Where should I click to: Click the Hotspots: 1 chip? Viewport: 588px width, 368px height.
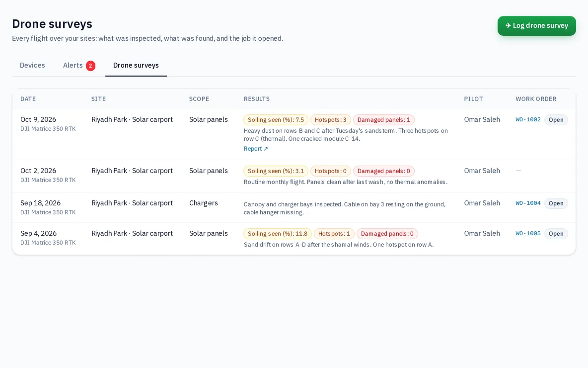(334, 234)
